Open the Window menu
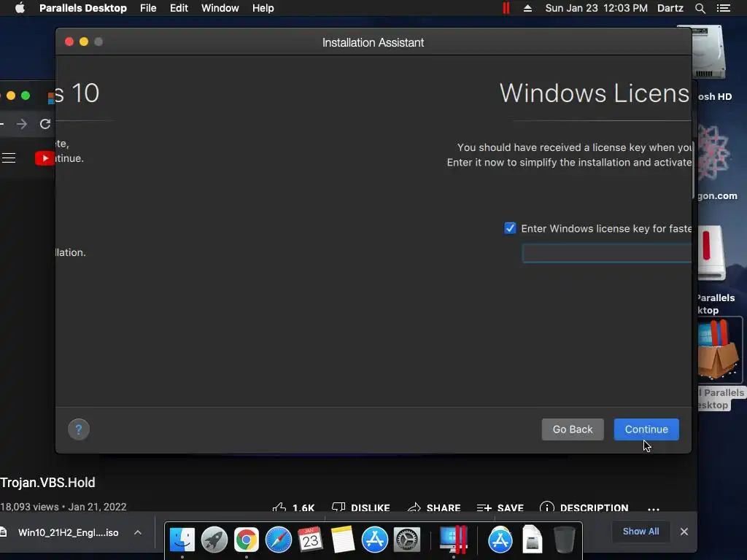Viewport: 747px width, 560px height. (220, 8)
